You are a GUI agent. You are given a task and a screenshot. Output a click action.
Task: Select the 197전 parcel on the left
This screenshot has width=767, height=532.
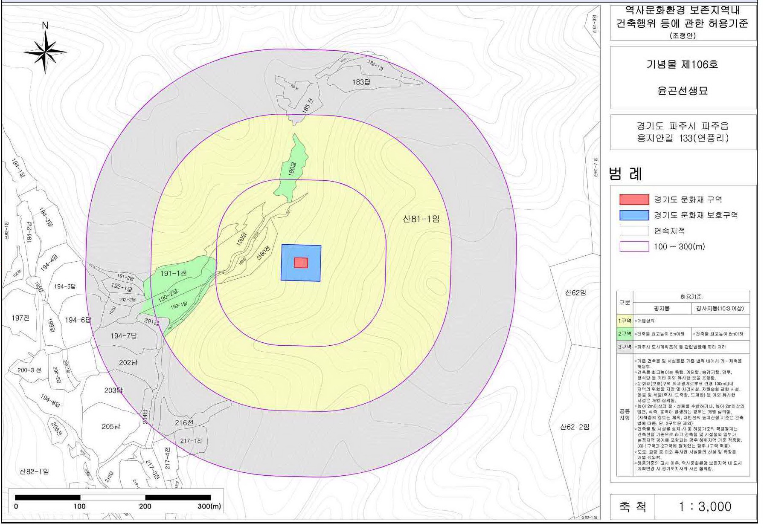(20, 318)
